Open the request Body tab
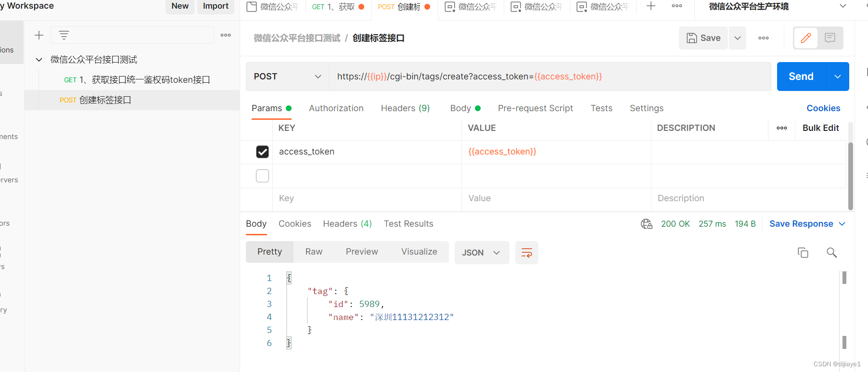868x372 pixels. (465, 108)
